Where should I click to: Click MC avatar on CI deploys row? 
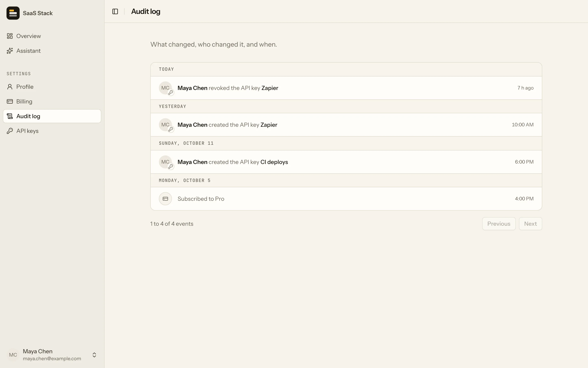[x=165, y=162]
